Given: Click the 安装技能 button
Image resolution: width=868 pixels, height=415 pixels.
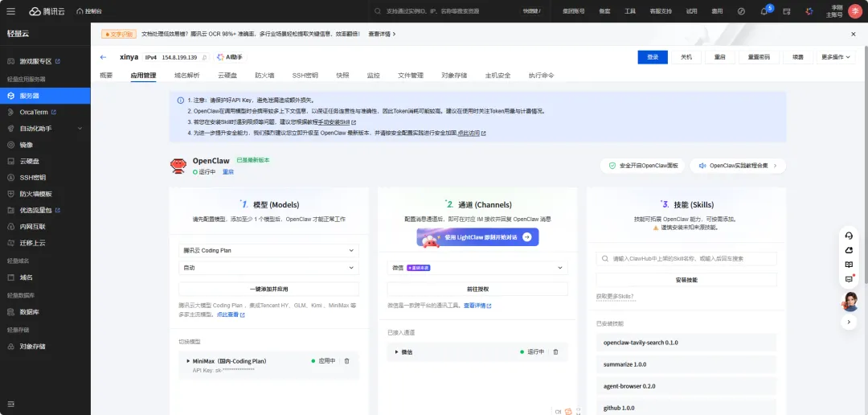Looking at the screenshot, I should 686,280.
